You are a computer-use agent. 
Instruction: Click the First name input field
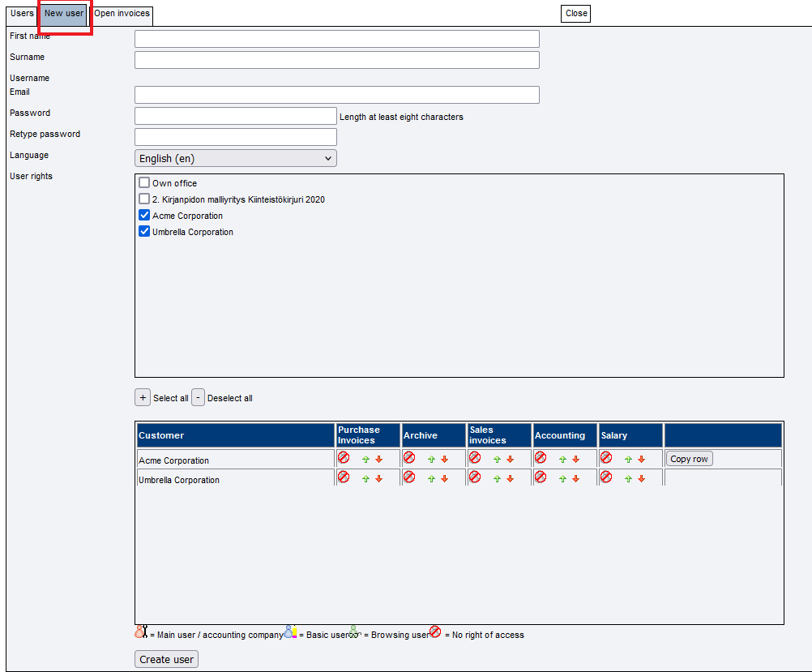(337, 39)
